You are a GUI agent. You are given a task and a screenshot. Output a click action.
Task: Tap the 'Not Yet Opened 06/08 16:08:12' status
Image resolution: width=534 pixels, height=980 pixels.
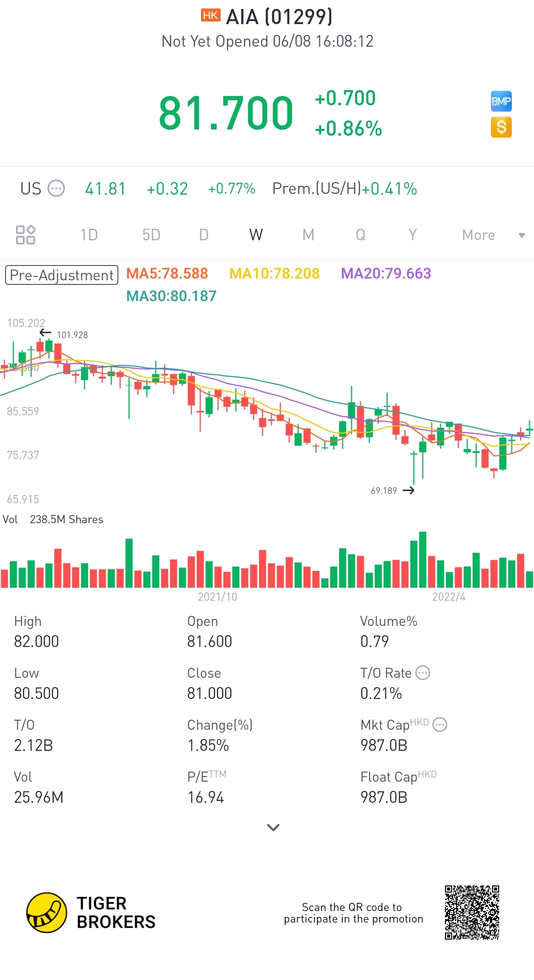(x=268, y=41)
